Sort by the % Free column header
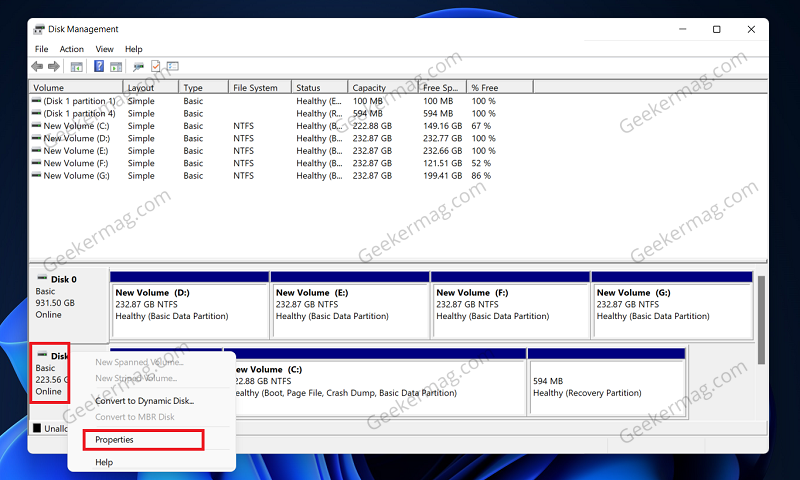Viewport: 800px width, 480px height. pos(499,87)
